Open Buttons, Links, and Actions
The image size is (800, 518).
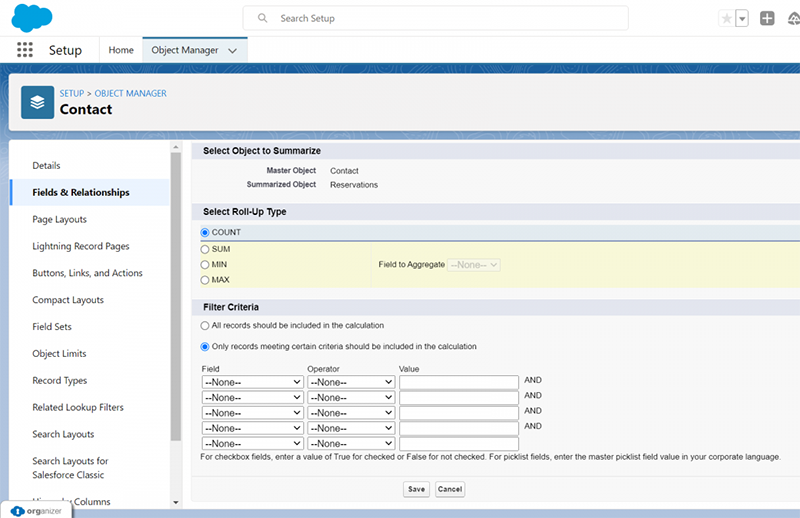tap(87, 273)
